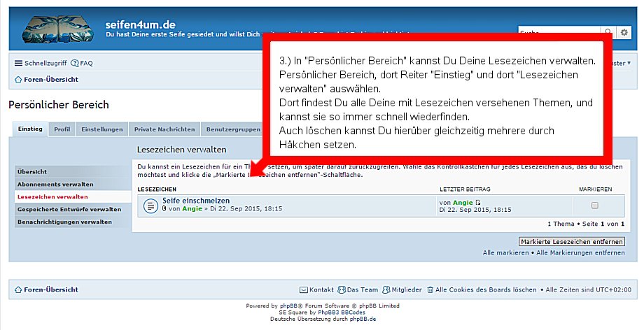Viewport: 644px width, 330px height.
Task: Click the LESEZEICHEN column header
Action: [x=157, y=189]
